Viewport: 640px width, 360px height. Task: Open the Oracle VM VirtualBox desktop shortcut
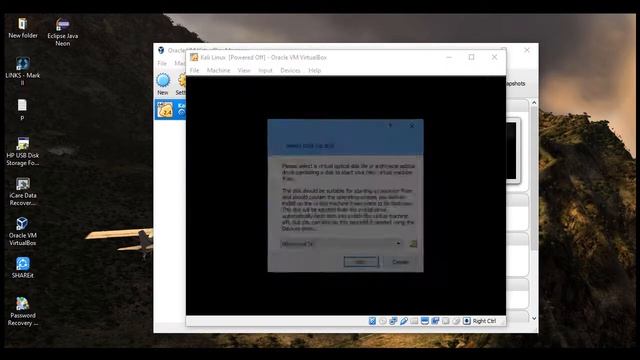(22, 231)
